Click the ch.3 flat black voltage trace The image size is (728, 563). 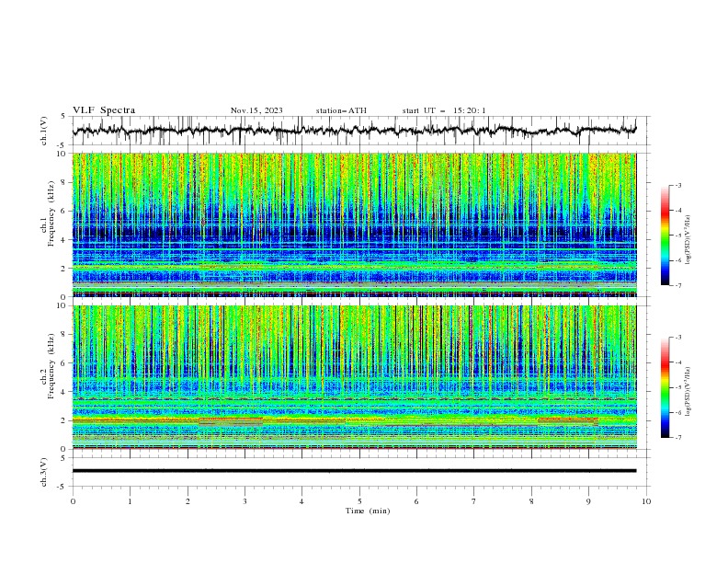tap(354, 471)
